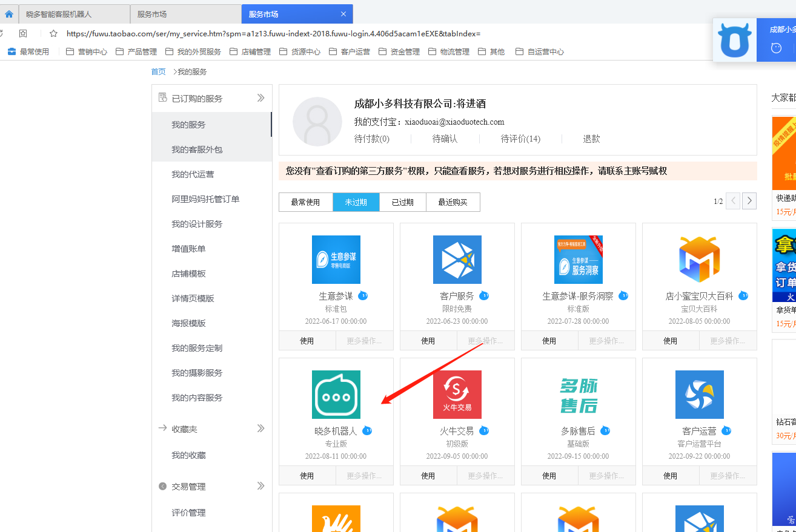Open the 生意参谋-服务洞察 service icon
The height and width of the screenshot is (532, 796).
[x=579, y=260]
